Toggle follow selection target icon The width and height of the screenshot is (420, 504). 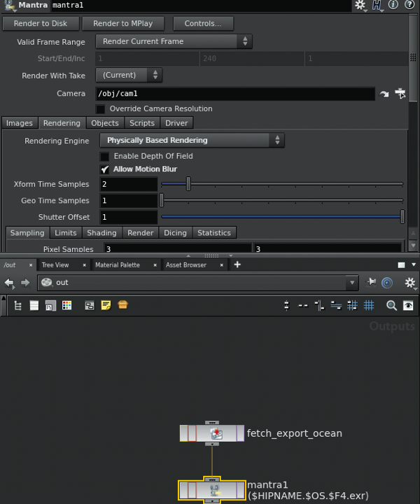point(387,283)
